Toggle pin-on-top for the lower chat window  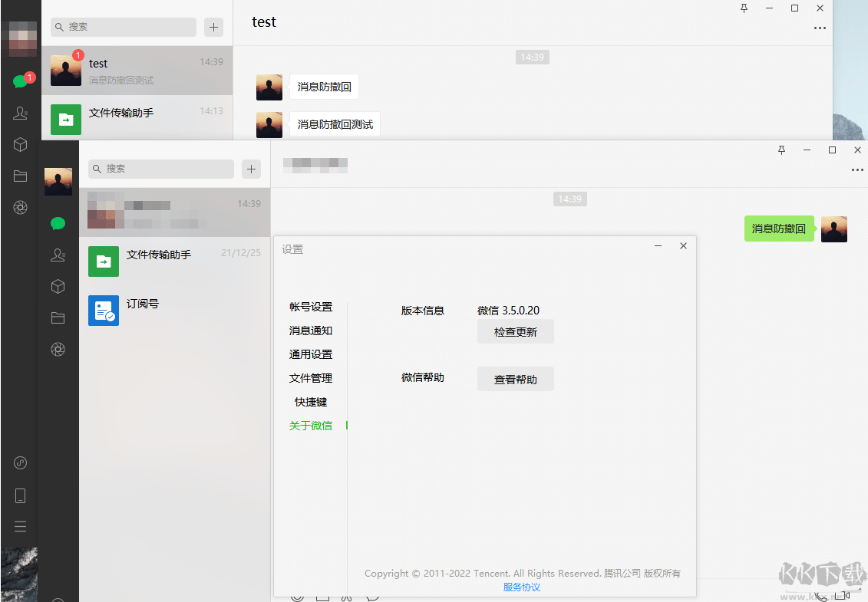click(781, 150)
